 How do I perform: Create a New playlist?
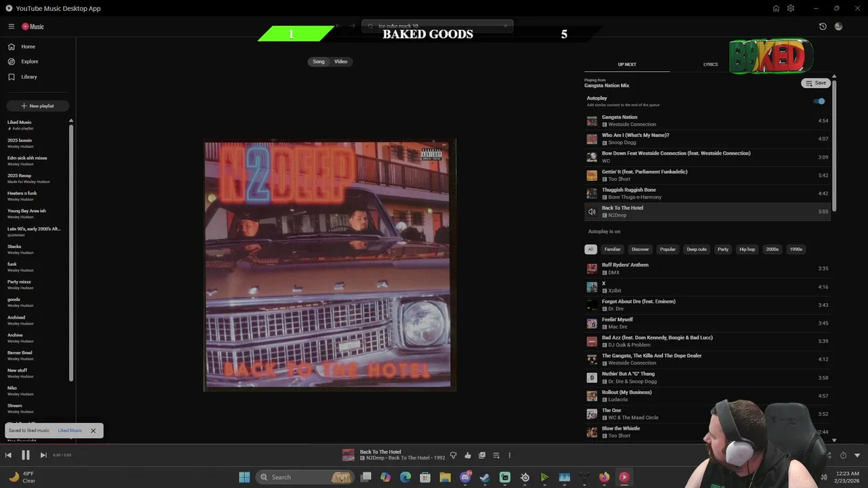click(x=38, y=106)
